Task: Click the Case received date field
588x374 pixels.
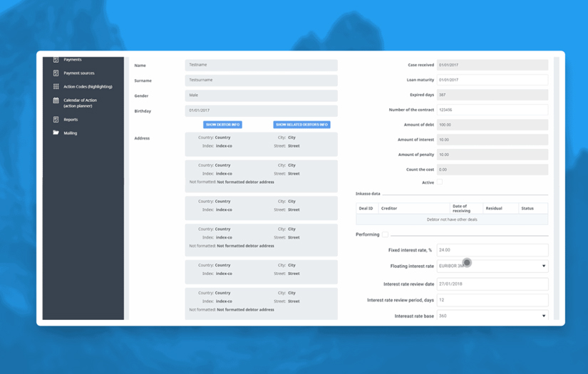Action: coord(492,65)
